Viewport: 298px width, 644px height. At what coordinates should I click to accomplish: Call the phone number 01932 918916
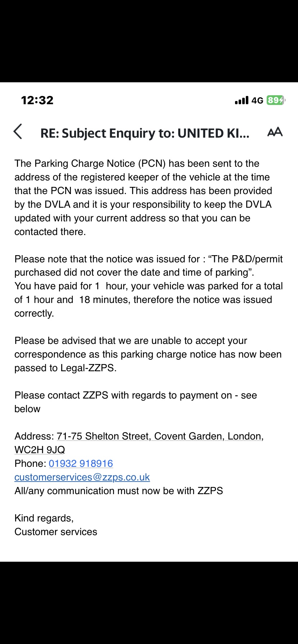(x=81, y=464)
